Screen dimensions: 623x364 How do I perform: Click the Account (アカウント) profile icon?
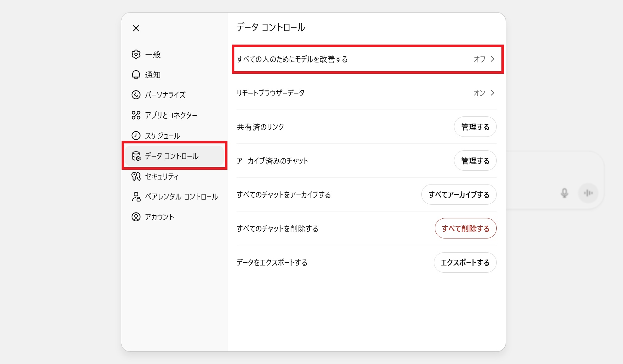coord(136,217)
